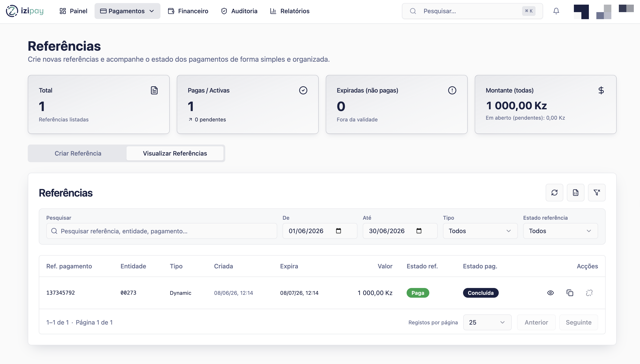The height and width of the screenshot is (364, 640).
Task: Click the Até date field 30/06/2026
Action: click(400, 231)
